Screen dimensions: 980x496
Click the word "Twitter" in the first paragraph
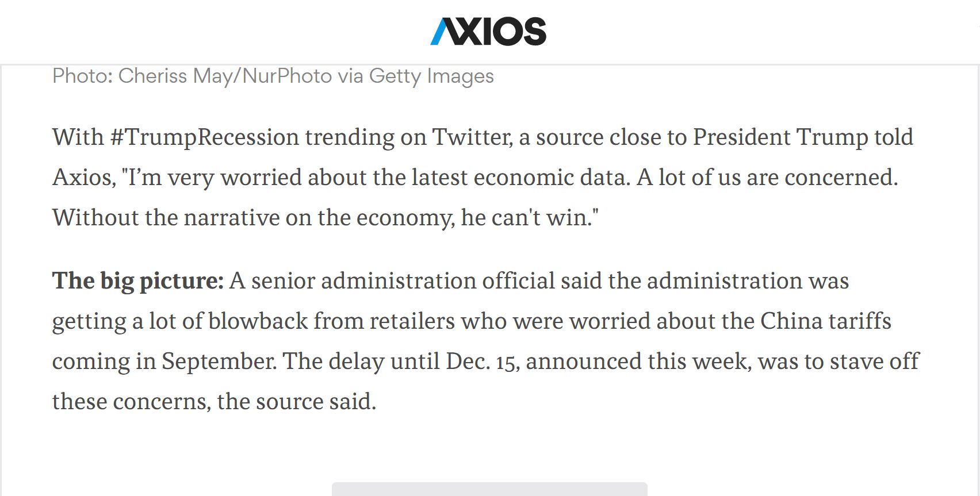coord(472,138)
